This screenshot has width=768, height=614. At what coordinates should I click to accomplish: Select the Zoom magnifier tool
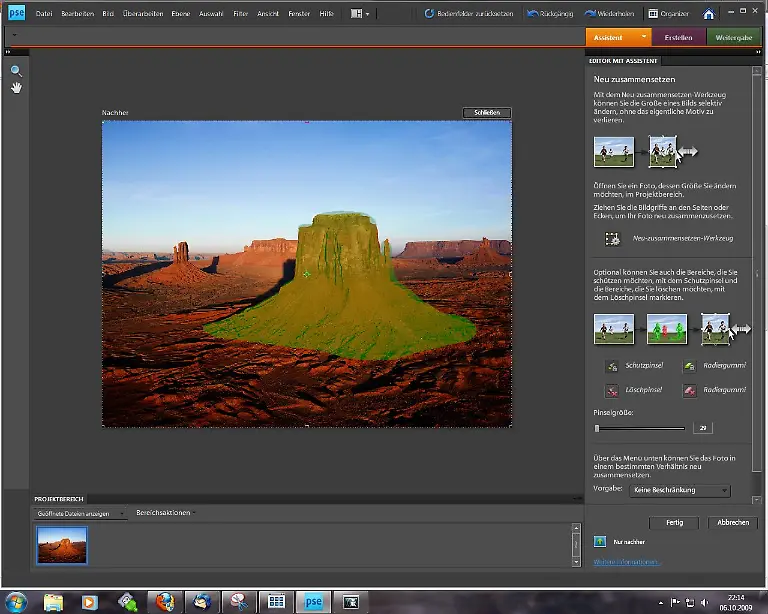[16, 71]
